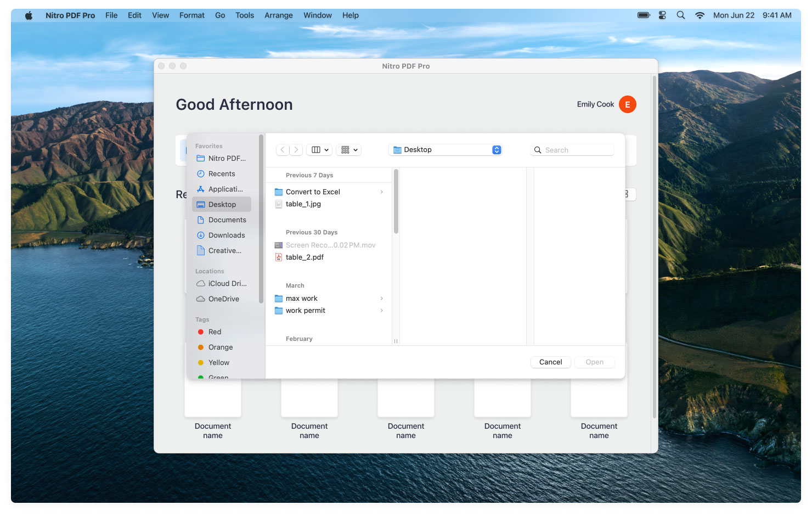
Task: Select OneDrive cloud location
Action: tap(223, 299)
